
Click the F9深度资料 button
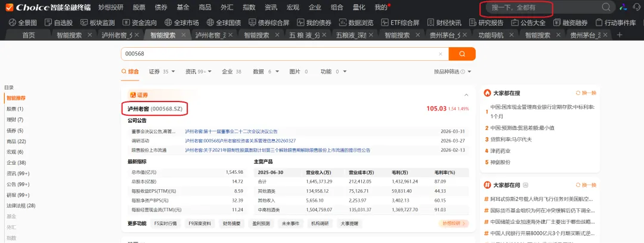[200, 224]
